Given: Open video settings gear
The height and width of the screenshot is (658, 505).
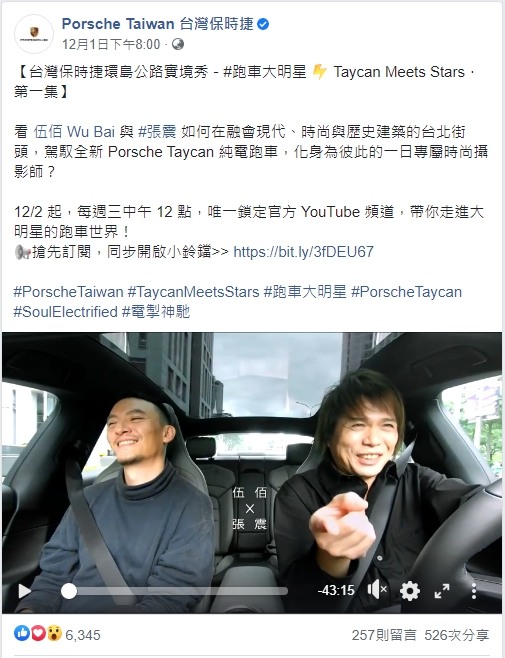Looking at the screenshot, I should (410, 590).
